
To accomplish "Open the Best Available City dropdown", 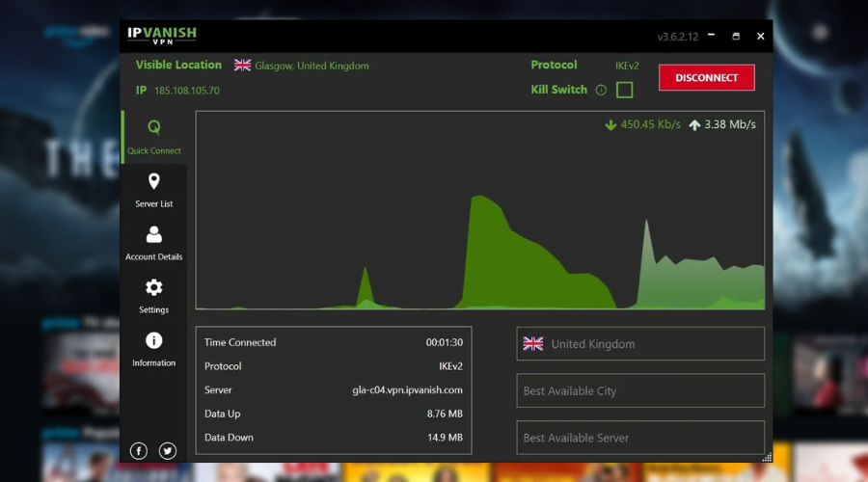I will point(640,390).
